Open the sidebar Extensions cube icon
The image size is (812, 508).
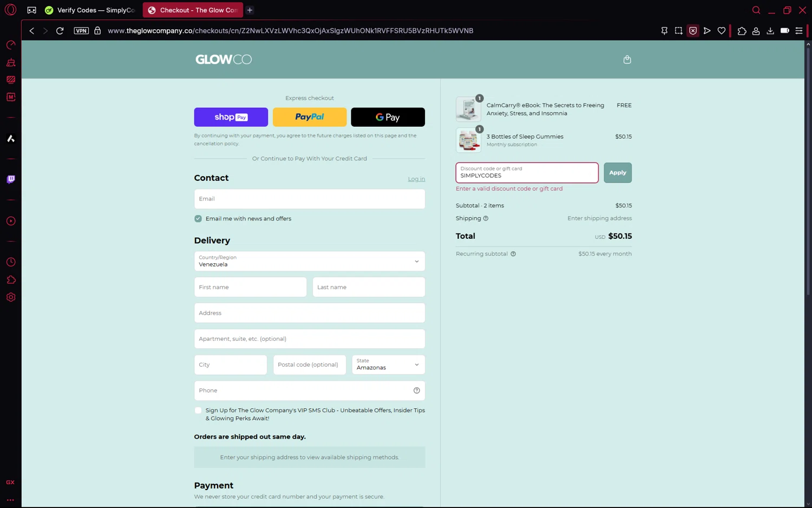coord(11,279)
